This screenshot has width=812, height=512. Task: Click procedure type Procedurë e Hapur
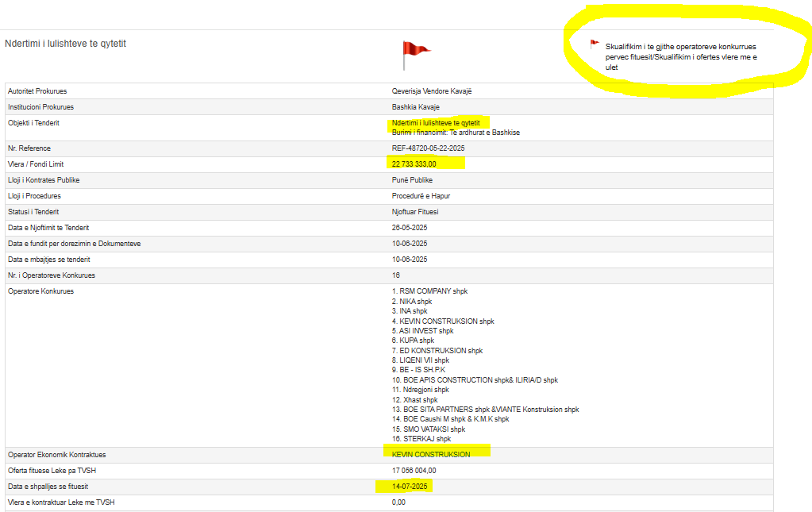click(421, 196)
